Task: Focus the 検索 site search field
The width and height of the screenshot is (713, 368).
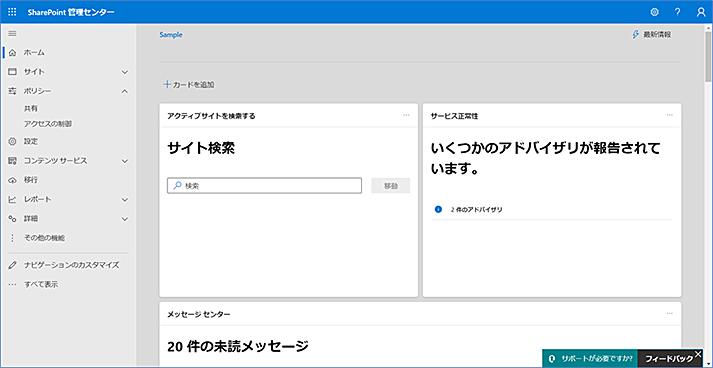Action: click(265, 186)
